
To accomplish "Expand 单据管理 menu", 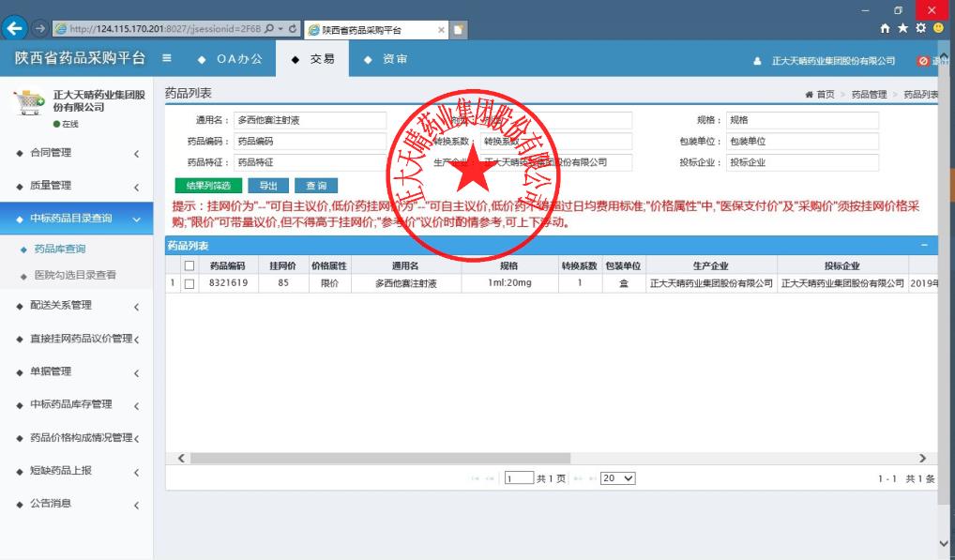I will [77, 371].
